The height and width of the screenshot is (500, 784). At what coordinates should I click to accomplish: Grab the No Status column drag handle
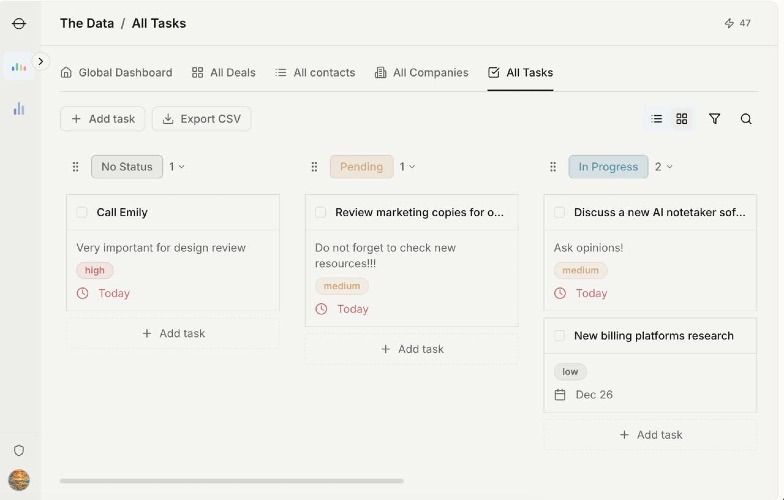(76, 166)
